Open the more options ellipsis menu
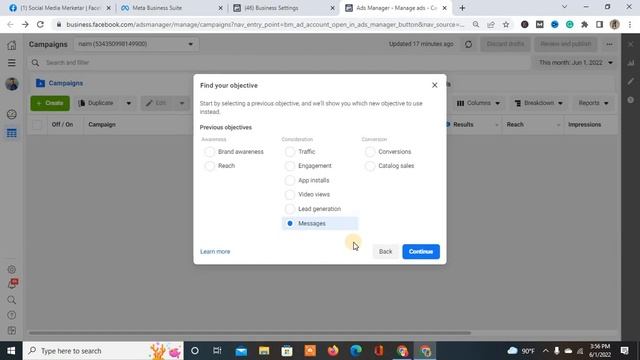The width and height of the screenshot is (640, 360). pyautogui.click(x=609, y=44)
